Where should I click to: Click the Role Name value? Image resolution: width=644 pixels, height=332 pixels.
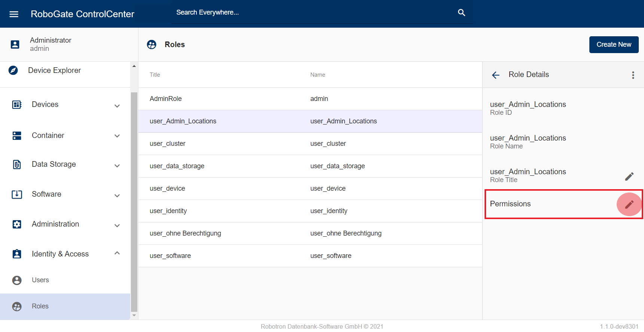528,138
